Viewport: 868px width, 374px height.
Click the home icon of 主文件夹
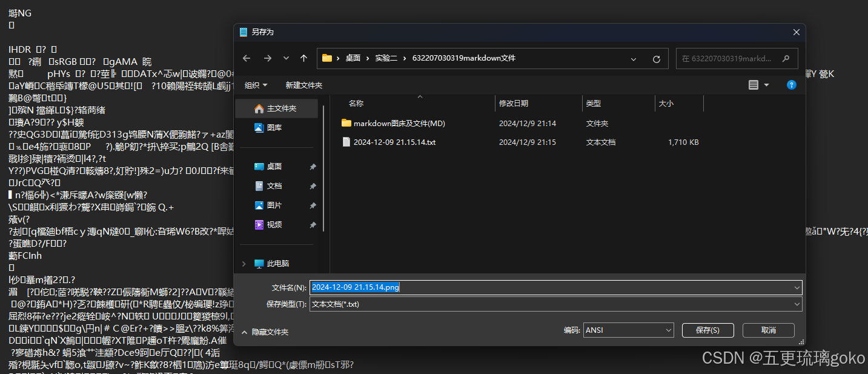pos(259,109)
